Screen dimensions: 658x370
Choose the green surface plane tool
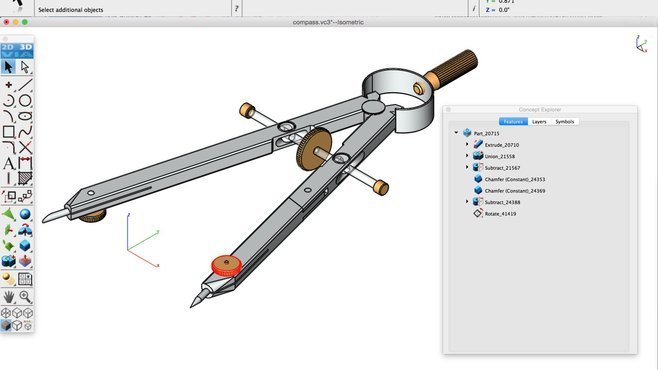[x=8, y=214]
